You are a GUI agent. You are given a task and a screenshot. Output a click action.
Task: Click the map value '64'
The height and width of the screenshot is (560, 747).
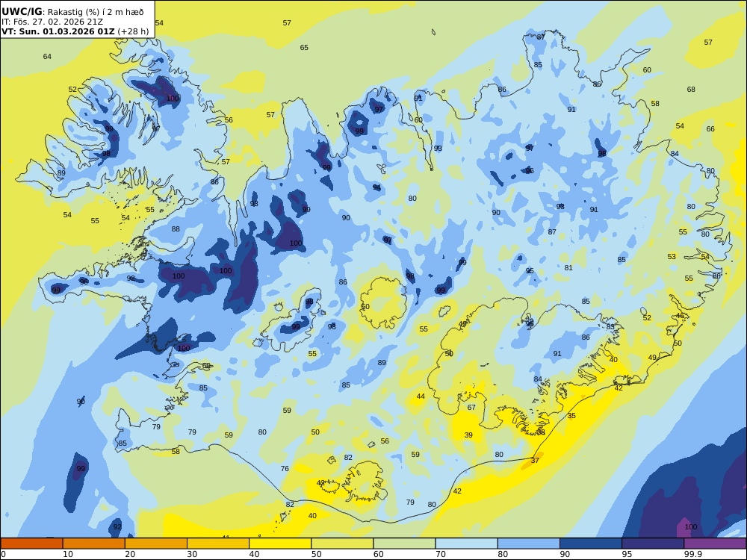(x=47, y=57)
